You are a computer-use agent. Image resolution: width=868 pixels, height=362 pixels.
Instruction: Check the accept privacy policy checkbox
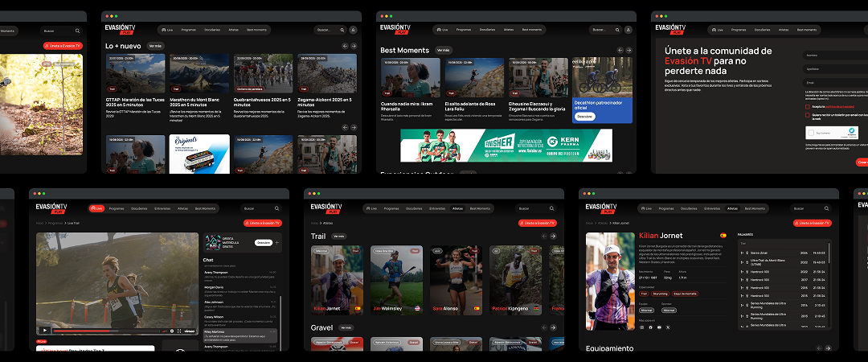(807, 106)
